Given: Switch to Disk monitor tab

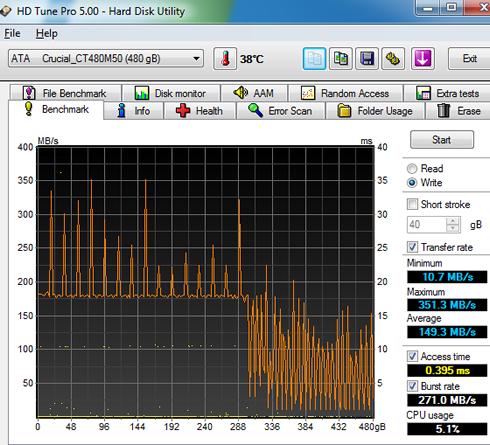Looking at the screenshot, I should pos(171,93).
